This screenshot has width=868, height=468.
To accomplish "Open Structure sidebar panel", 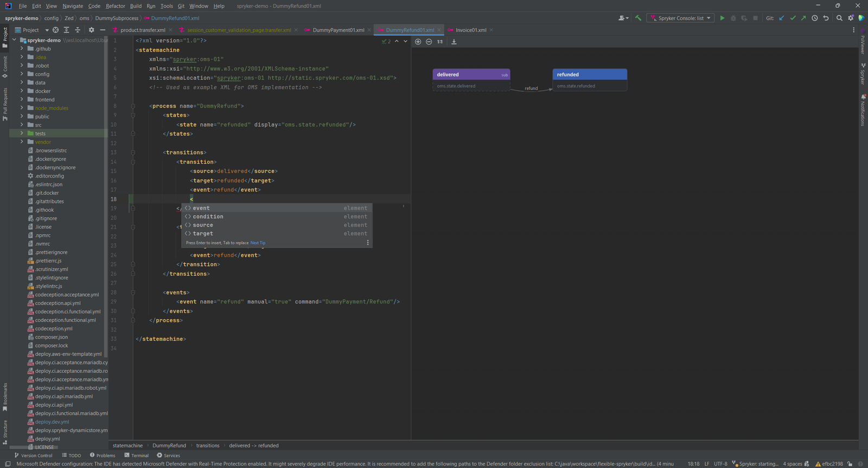I will coord(5,432).
